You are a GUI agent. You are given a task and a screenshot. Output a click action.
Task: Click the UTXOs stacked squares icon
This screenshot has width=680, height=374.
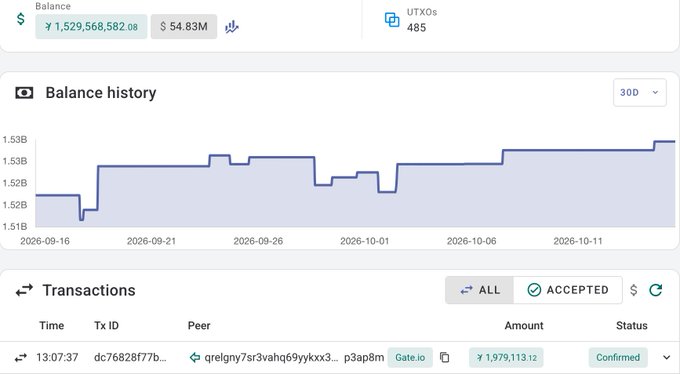pos(392,20)
